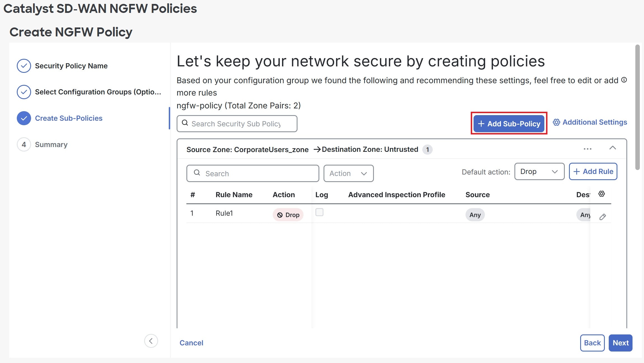Click Add Rule for this zone pair
Image resolution: width=644 pixels, height=363 pixels.
pyautogui.click(x=593, y=171)
